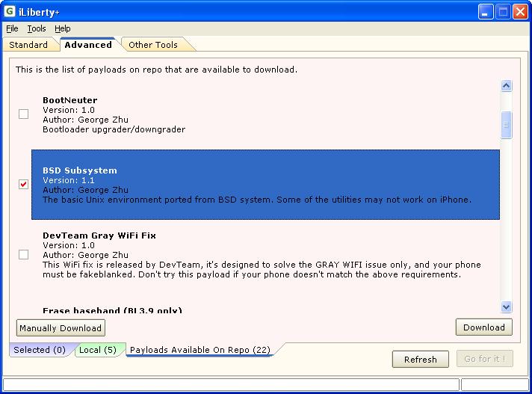
Task: Open the Help menu
Action: [63, 28]
